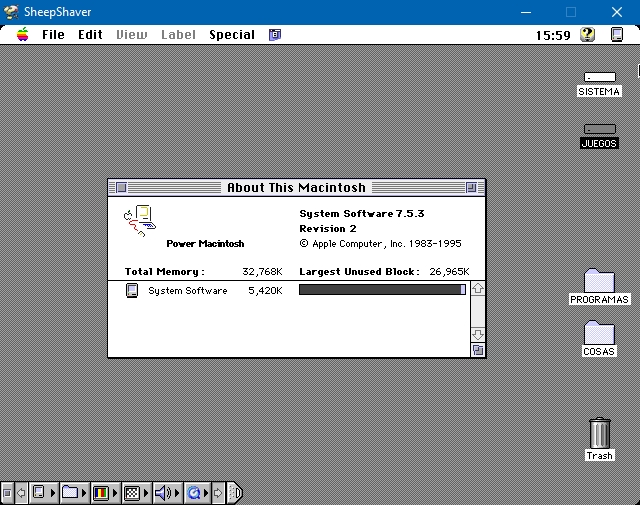Click the Control Strip right scroll arrow
Viewport: 640px width, 505px height.
(x=218, y=493)
